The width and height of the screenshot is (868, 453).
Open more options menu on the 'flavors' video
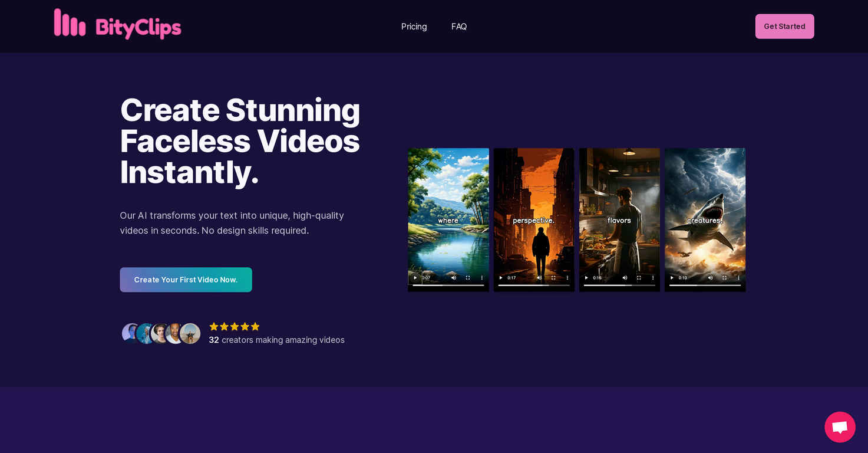[652, 277]
